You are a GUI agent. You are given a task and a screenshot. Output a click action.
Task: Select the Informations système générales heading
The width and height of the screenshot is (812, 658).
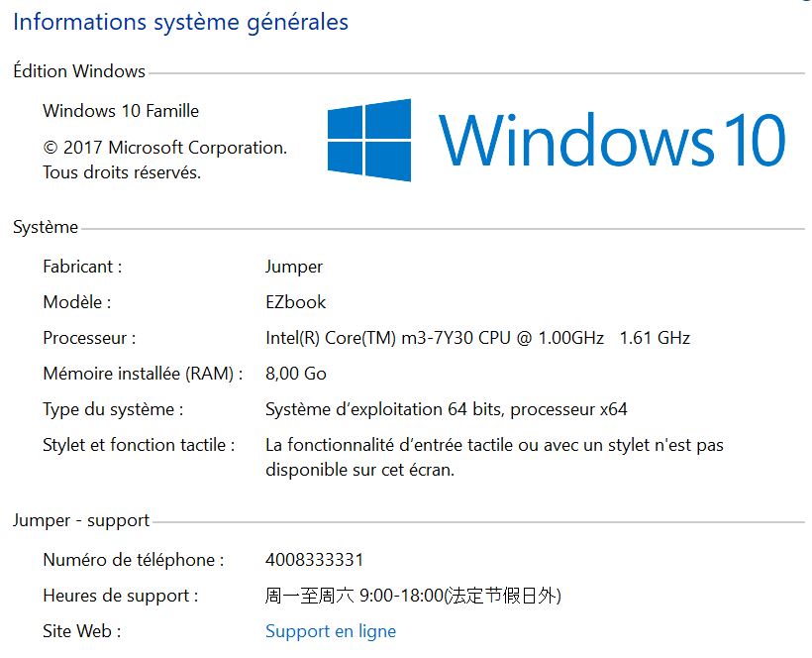pyautogui.click(x=181, y=22)
